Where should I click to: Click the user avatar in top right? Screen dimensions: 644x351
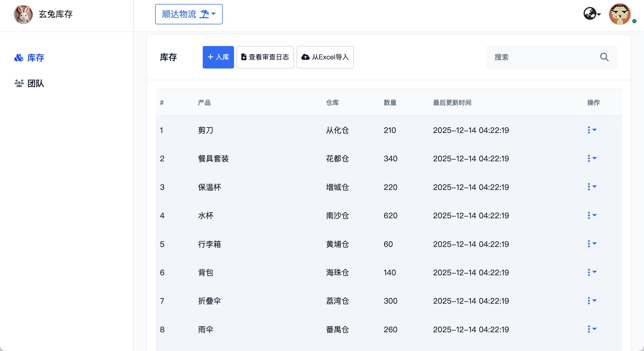click(x=620, y=14)
